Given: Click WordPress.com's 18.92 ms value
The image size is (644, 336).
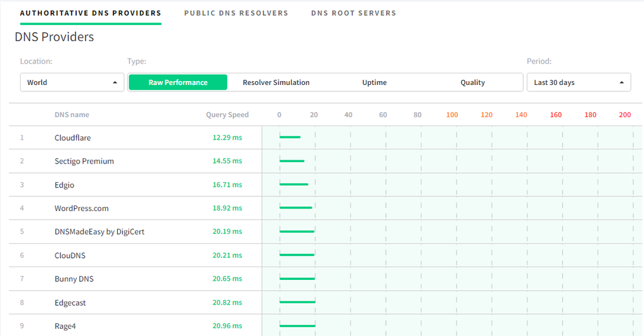Looking at the screenshot, I should [227, 209].
